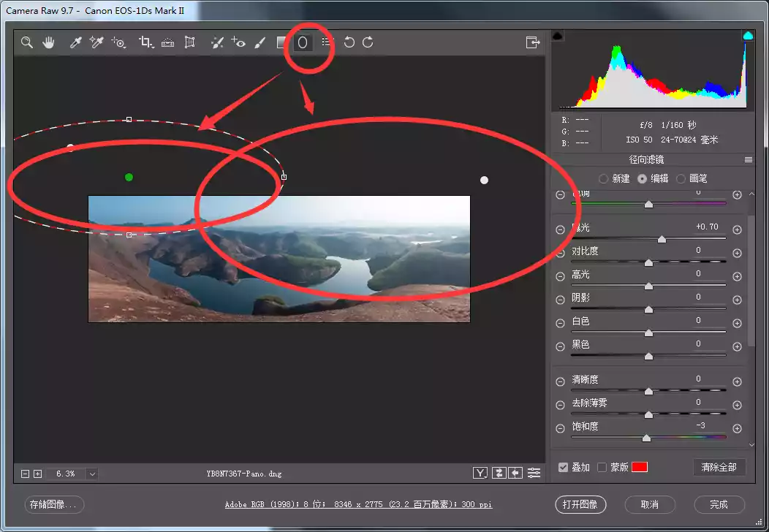This screenshot has width=769, height=532.
Task: Select the Red Eye Removal tool
Action: pyautogui.click(x=238, y=42)
